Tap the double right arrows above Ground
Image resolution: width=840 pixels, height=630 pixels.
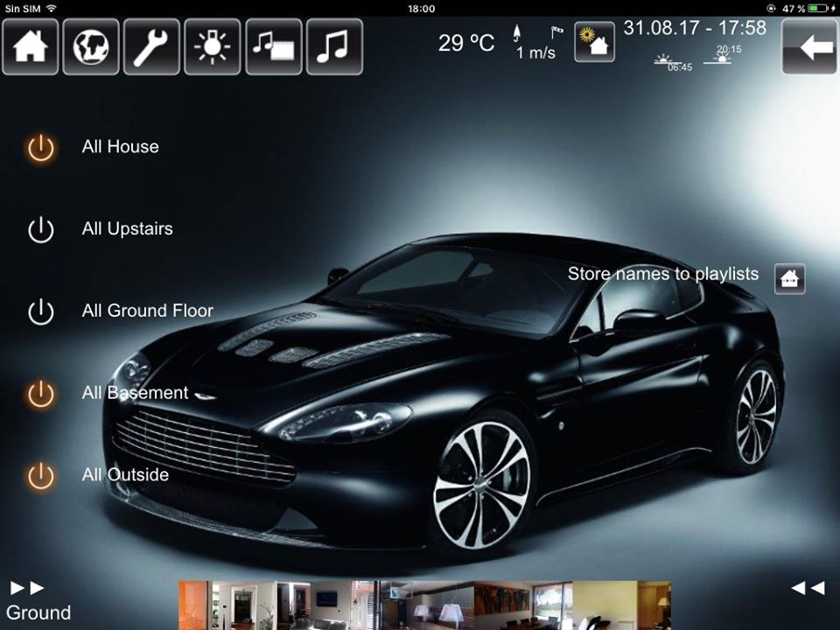pos(27,588)
